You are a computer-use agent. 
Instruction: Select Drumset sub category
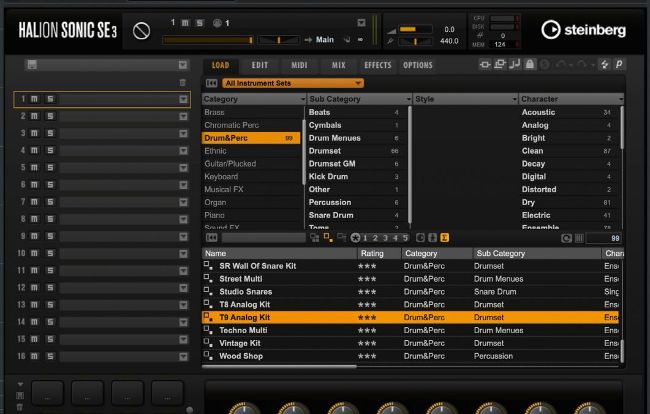click(354, 151)
